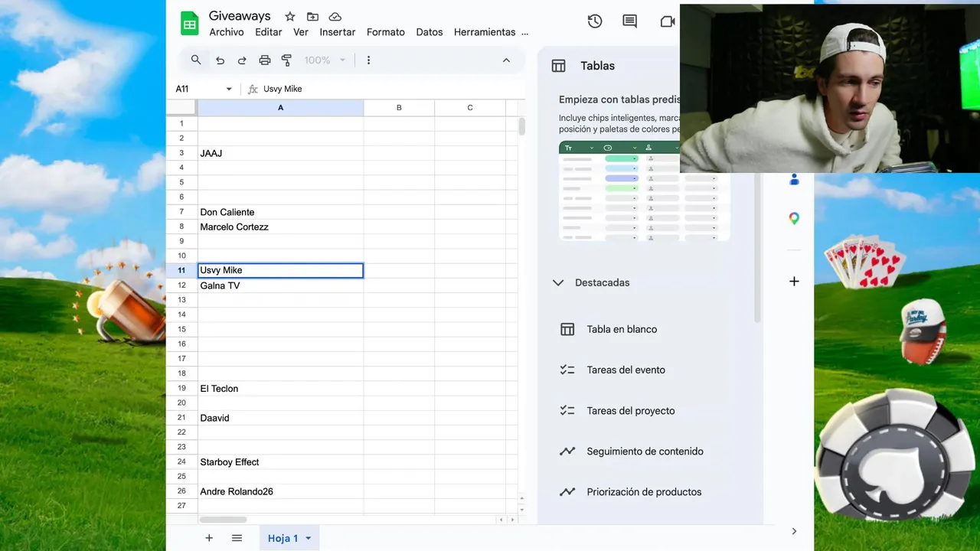Open the Herramientas menu
Image resolution: width=980 pixels, height=551 pixels.
(x=485, y=32)
